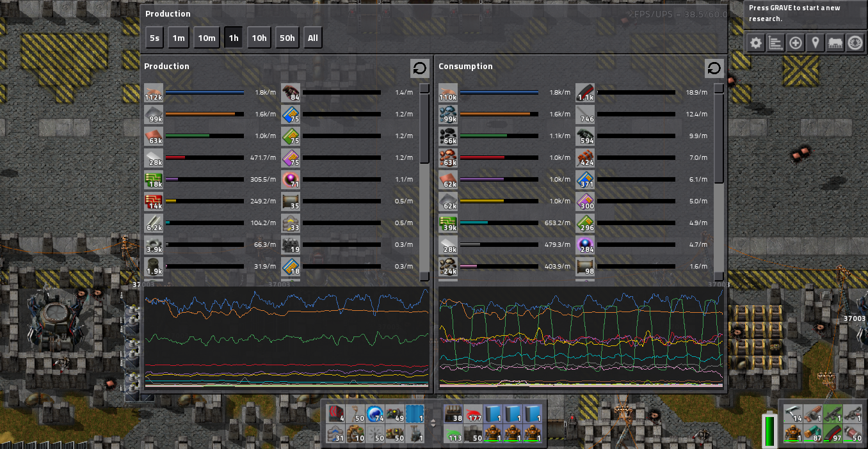Click copper cable icon (112k) in Production

click(154, 93)
